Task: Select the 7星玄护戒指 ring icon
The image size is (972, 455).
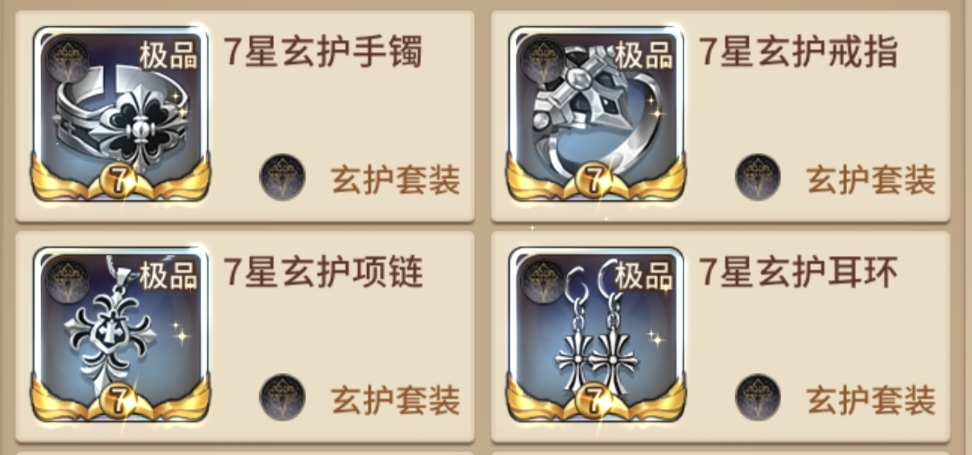Action: point(596,113)
